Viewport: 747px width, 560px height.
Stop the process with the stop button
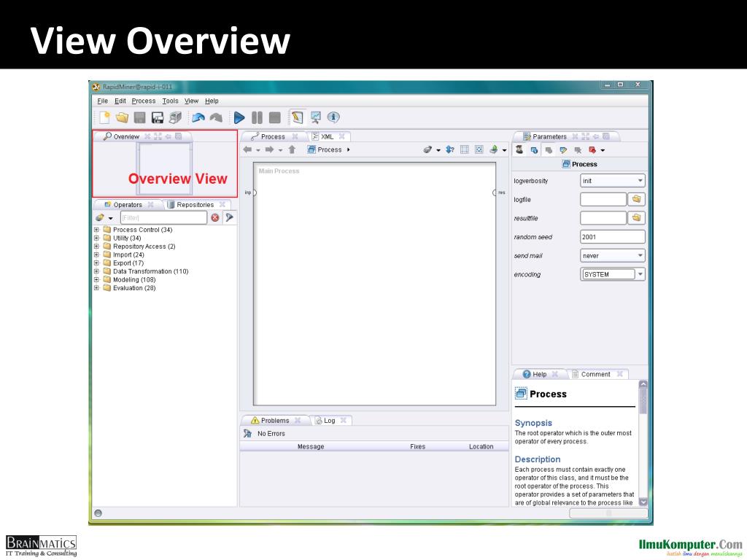(274, 117)
